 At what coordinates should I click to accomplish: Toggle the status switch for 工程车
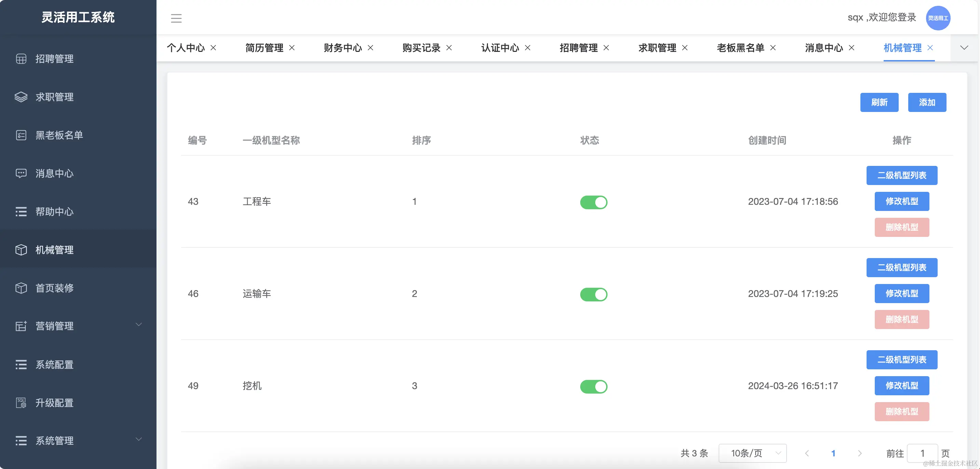[x=594, y=202]
